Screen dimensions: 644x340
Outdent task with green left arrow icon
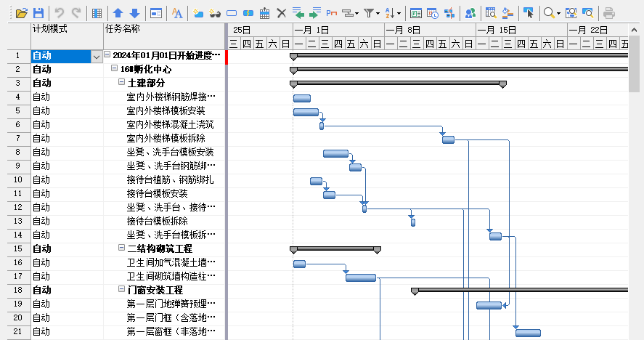click(x=298, y=13)
